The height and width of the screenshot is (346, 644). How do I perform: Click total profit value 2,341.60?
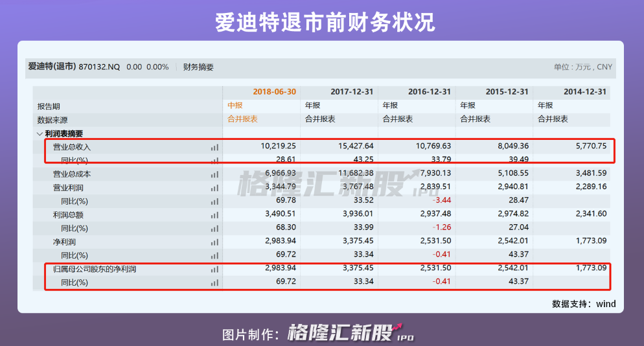click(x=591, y=214)
